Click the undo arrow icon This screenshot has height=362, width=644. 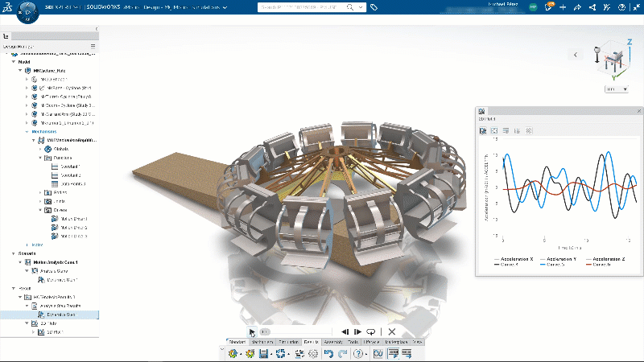point(329,353)
